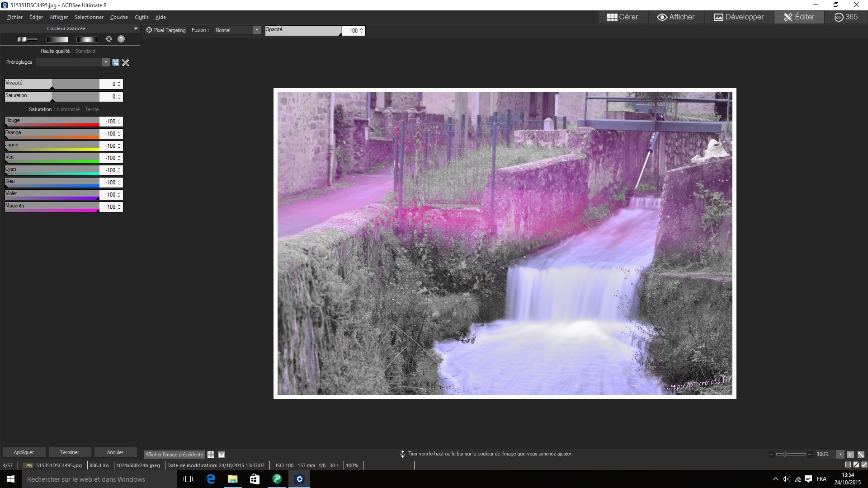This screenshot has width=868, height=488.
Task: Click the Violet saturation slider
Action: pyautogui.click(x=52, y=195)
